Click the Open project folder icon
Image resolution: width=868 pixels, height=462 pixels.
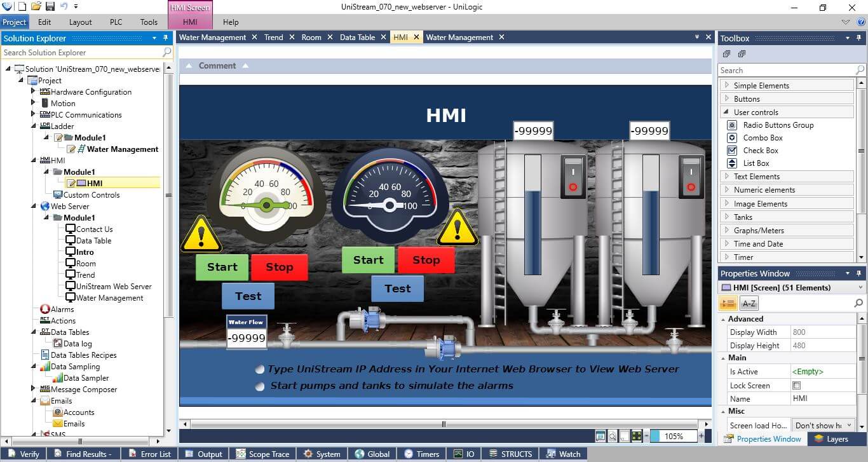tap(36, 6)
